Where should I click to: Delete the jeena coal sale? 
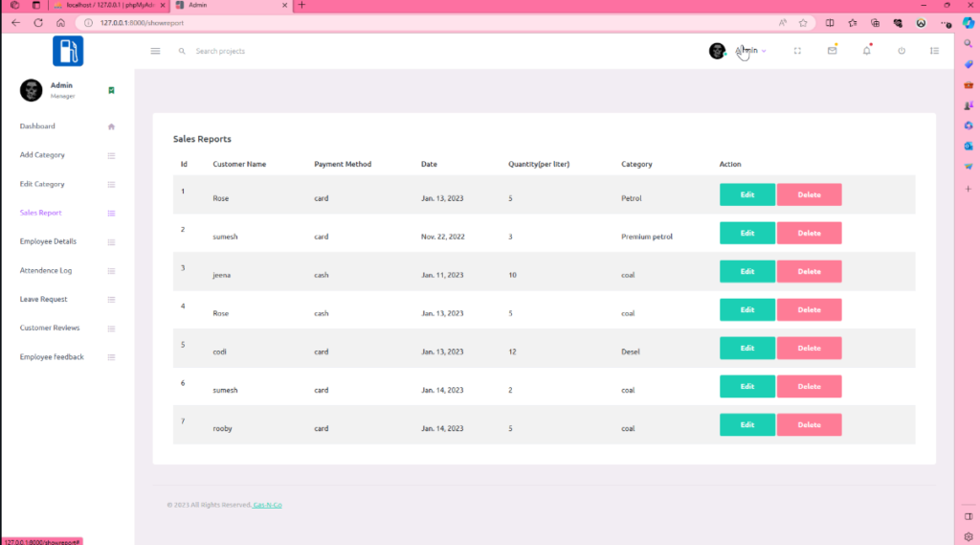[x=809, y=272]
